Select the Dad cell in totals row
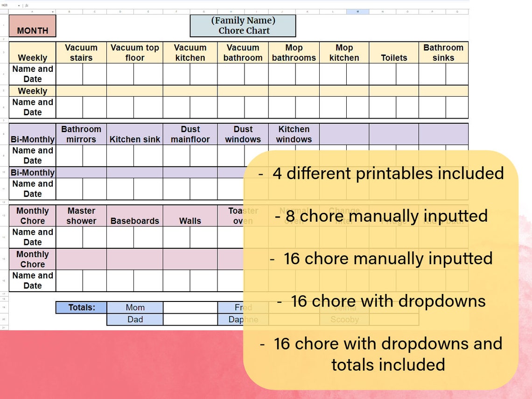Screen dimensions: 532x399 (x=135, y=319)
